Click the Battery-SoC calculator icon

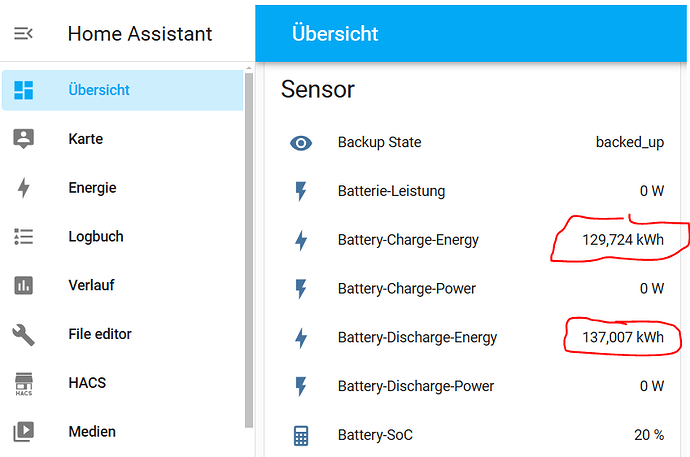(301, 435)
